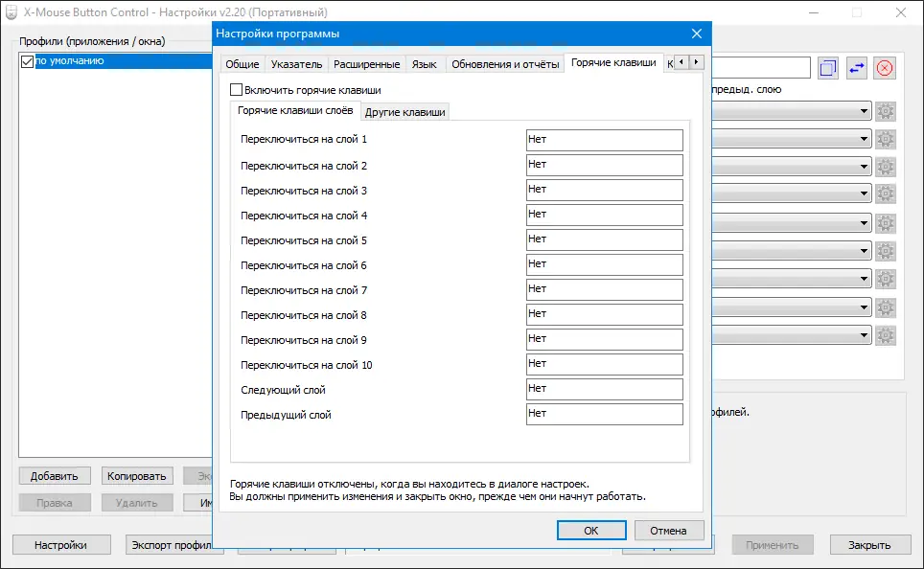Open Настройки button in main window
Image resolution: width=924 pixels, height=569 pixels.
pos(60,545)
